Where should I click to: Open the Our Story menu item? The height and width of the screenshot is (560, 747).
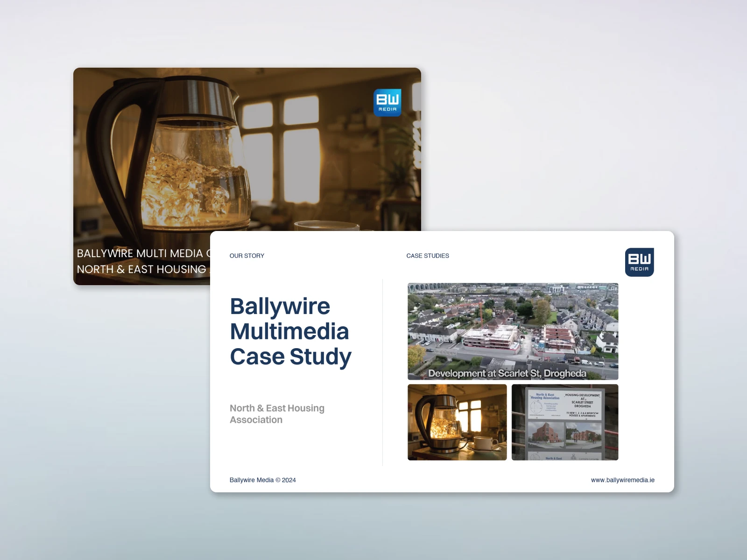coord(247,256)
